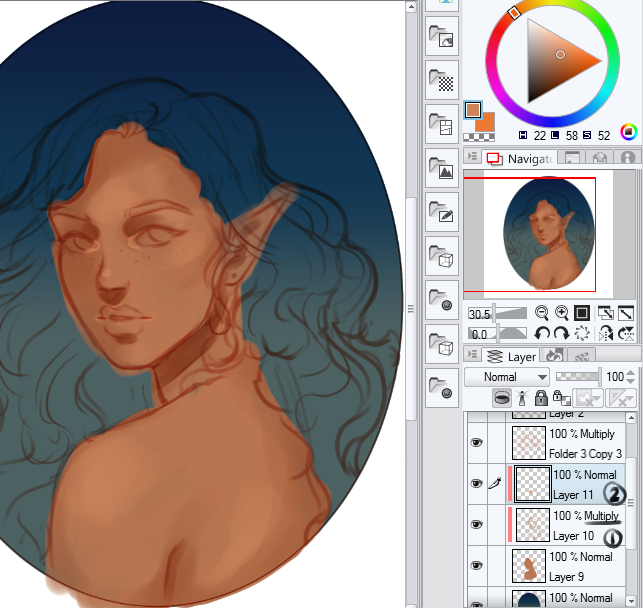Viewport: 643px width, 608px height.
Task: Set canvas to 100% with black square icon
Action: click(x=581, y=313)
